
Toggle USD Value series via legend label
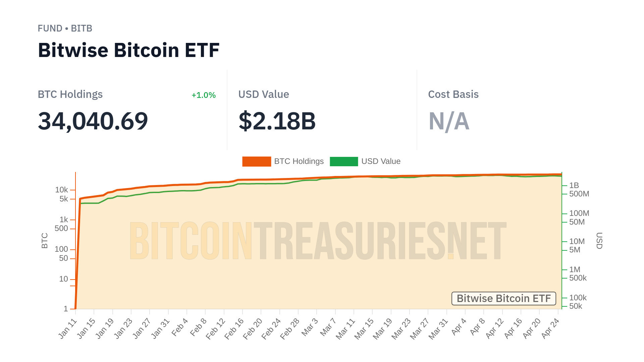coord(381,162)
